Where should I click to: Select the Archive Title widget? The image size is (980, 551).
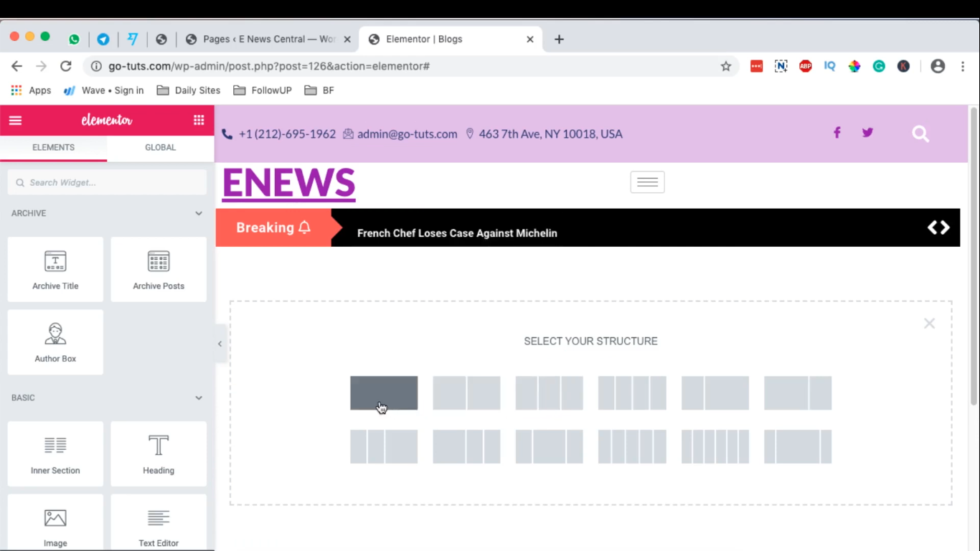(x=55, y=269)
